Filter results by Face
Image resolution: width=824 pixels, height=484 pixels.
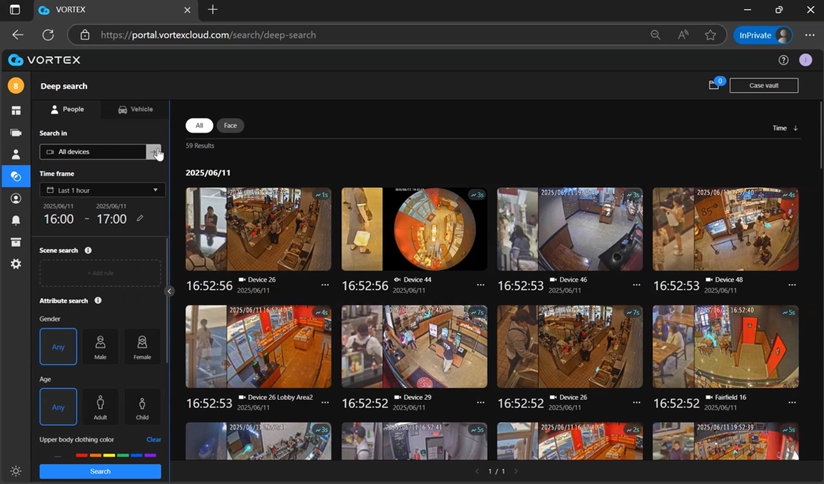pos(230,126)
